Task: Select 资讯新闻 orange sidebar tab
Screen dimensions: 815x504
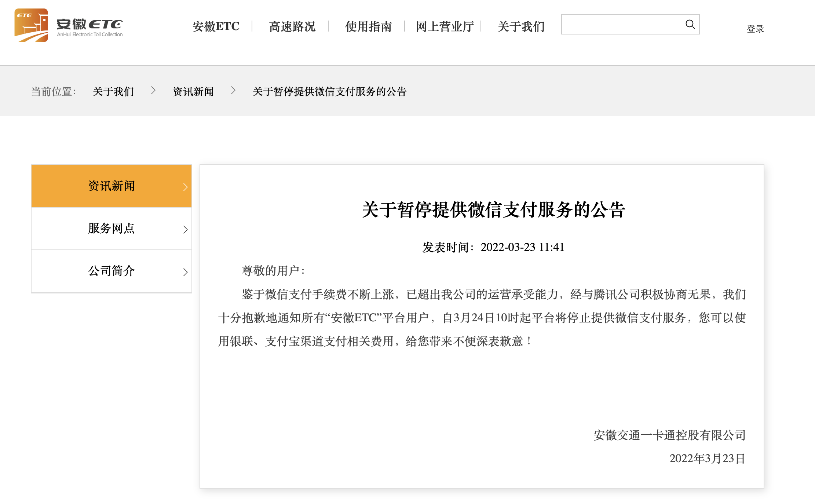Action: tap(111, 186)
